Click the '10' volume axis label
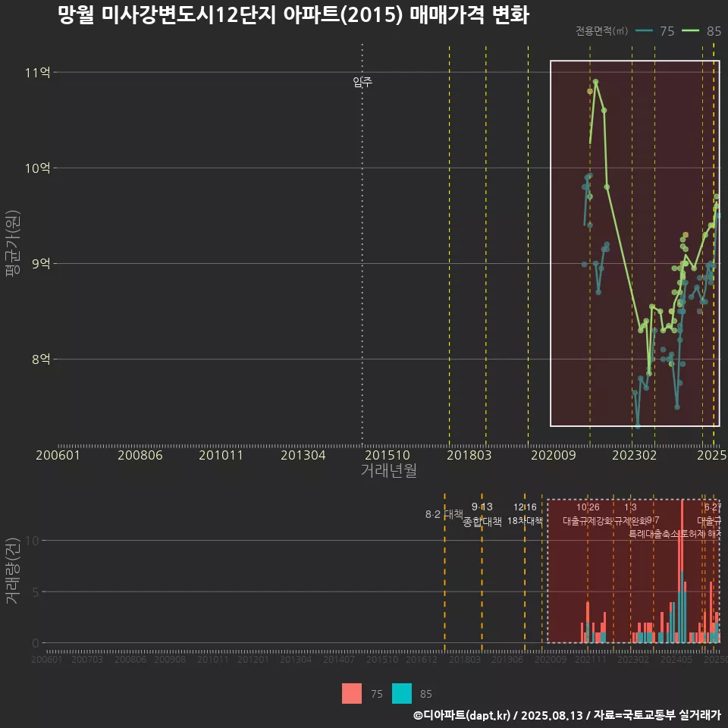 pos(32,541)
